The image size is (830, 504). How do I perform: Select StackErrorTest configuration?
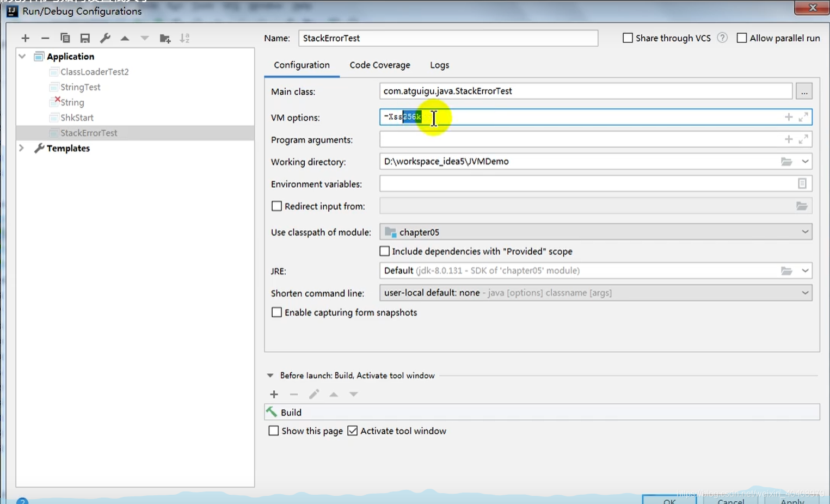tap(135, 133)
